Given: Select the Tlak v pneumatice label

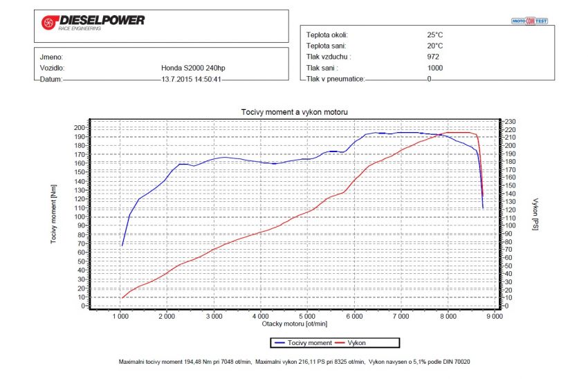Looking at the screenshot, I should click(335, 79).
